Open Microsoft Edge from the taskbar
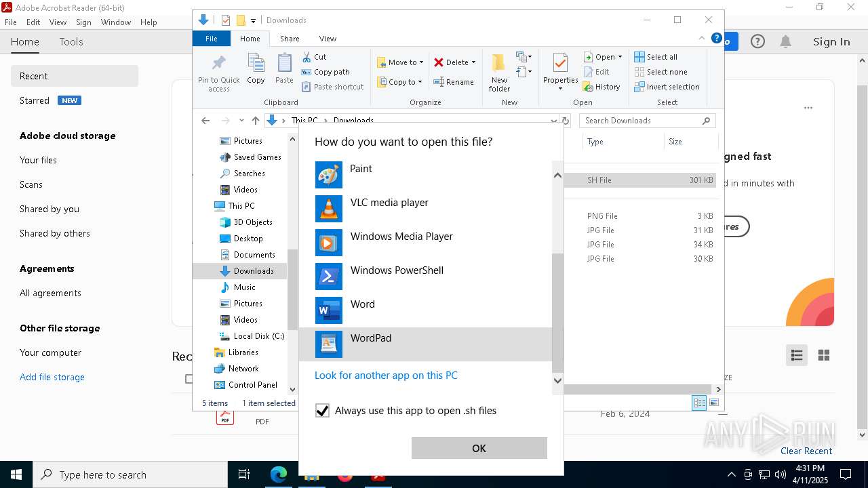 point(278,474)
